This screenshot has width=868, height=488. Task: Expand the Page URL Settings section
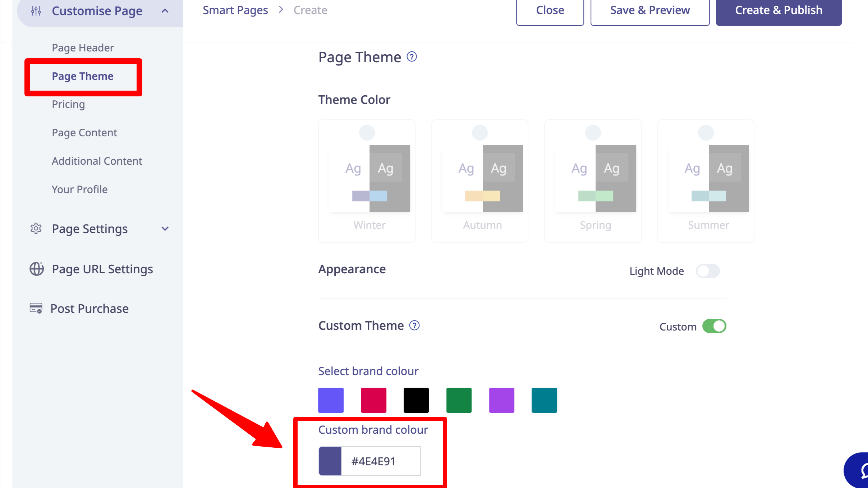point(102,269)
